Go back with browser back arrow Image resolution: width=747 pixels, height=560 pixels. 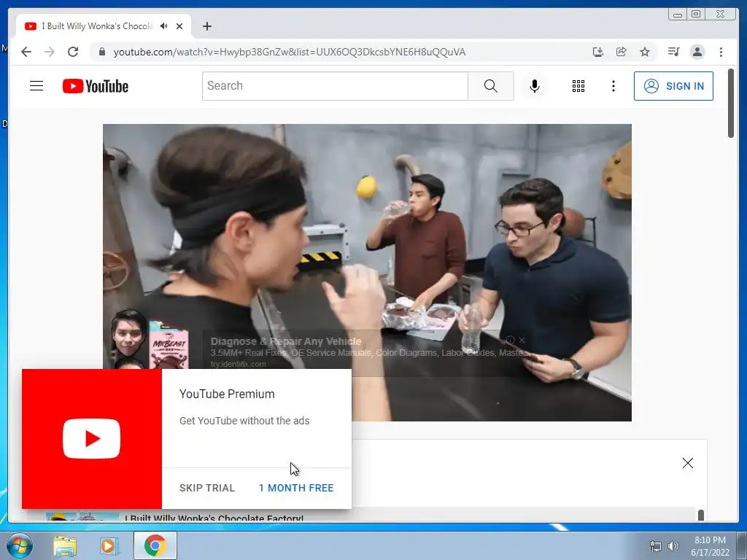click(x=26, y=52)
